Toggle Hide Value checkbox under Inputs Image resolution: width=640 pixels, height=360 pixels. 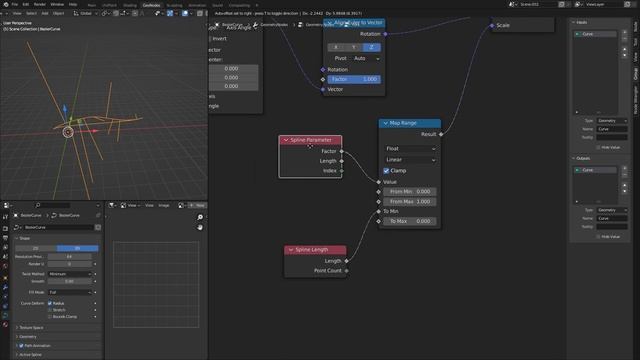[x=598, y=147]
